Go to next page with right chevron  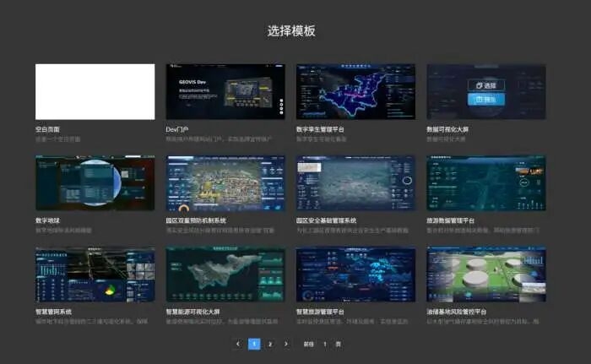pyautogui.click(x=286, y=344)
